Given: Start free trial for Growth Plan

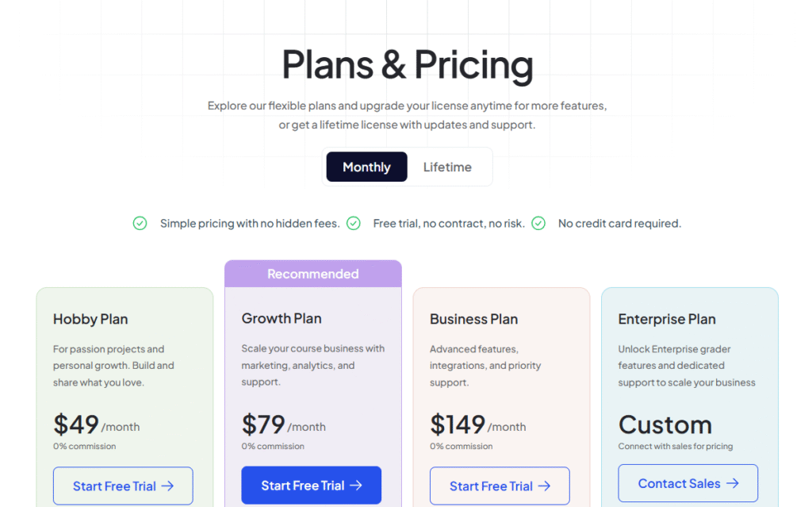Looking at the screenshot, I should (311, 486).
